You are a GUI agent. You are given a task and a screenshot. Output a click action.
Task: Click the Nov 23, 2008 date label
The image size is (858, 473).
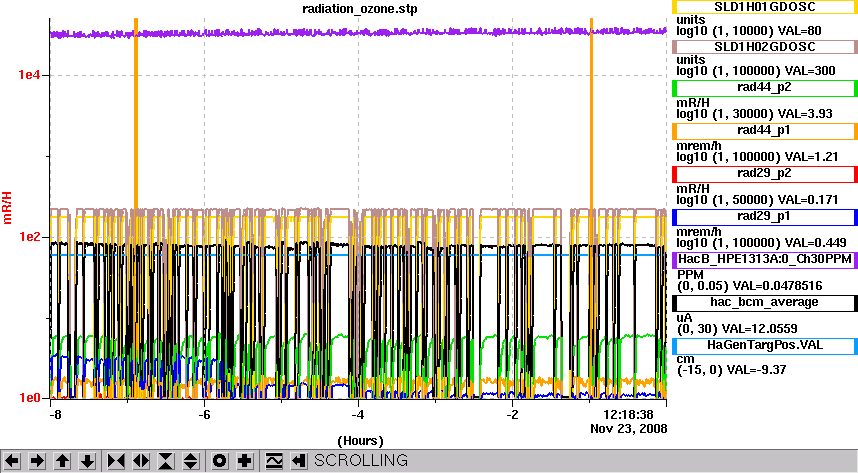629,429
